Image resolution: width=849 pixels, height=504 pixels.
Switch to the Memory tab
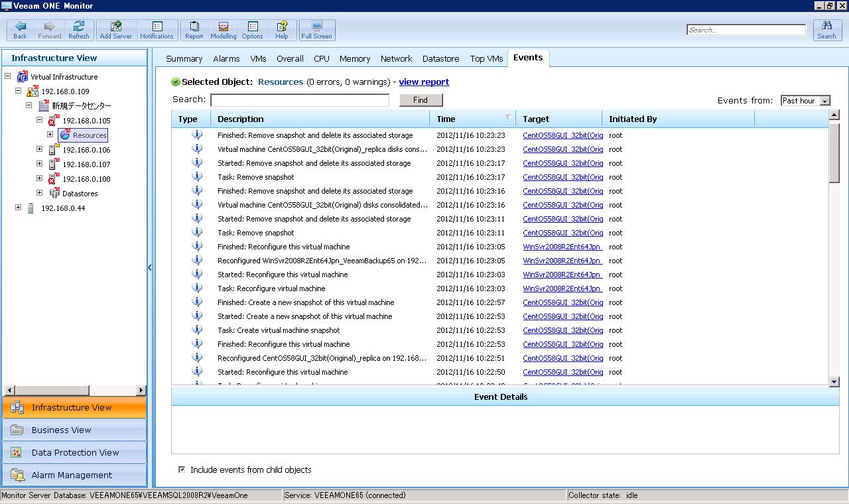tap(355, 58)
